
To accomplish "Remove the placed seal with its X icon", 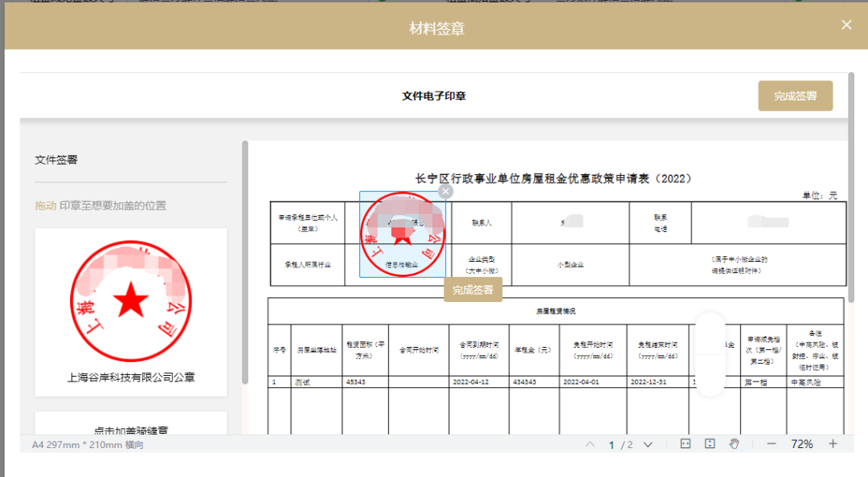I will [446, 191].
